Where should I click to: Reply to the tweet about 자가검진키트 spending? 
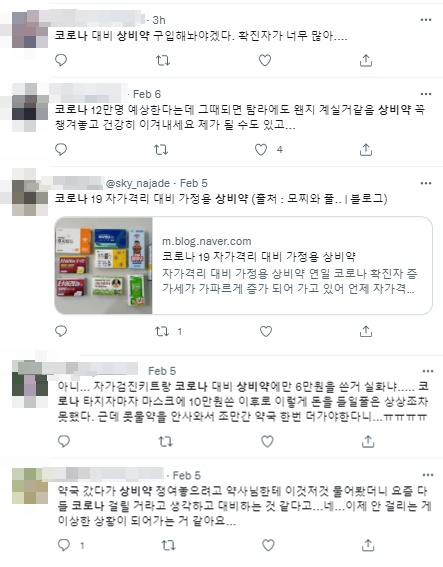point(64,441)
